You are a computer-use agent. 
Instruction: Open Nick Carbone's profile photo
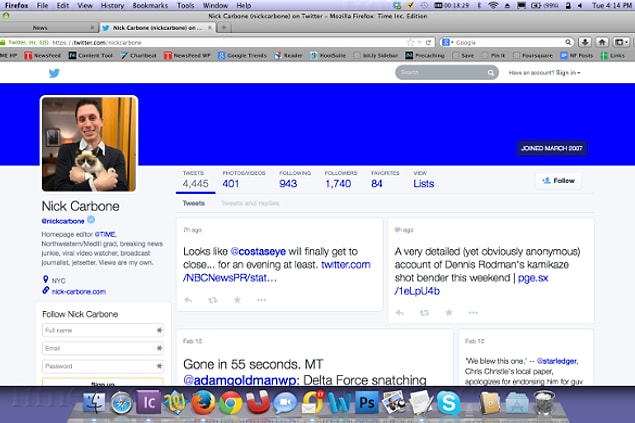click(89, 144)
